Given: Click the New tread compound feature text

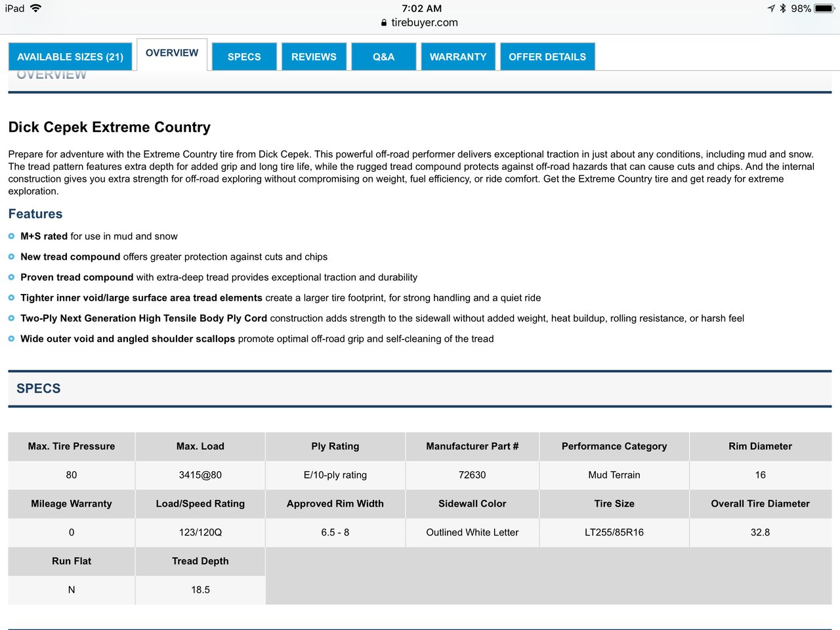Looking at the screenshot, I should pyautogui.click(x=174, y=257).
